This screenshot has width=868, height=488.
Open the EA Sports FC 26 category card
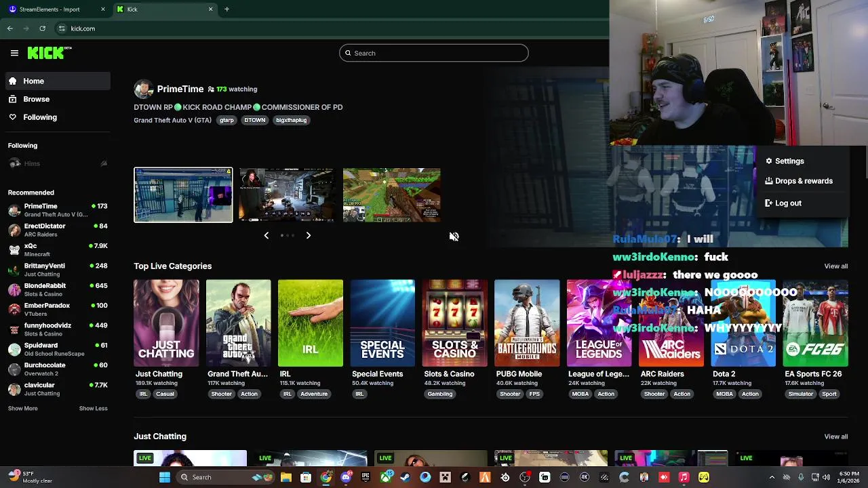815,323
